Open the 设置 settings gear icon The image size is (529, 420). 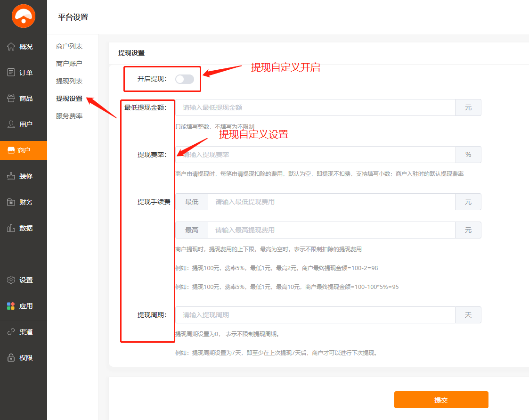coord(11,280)
